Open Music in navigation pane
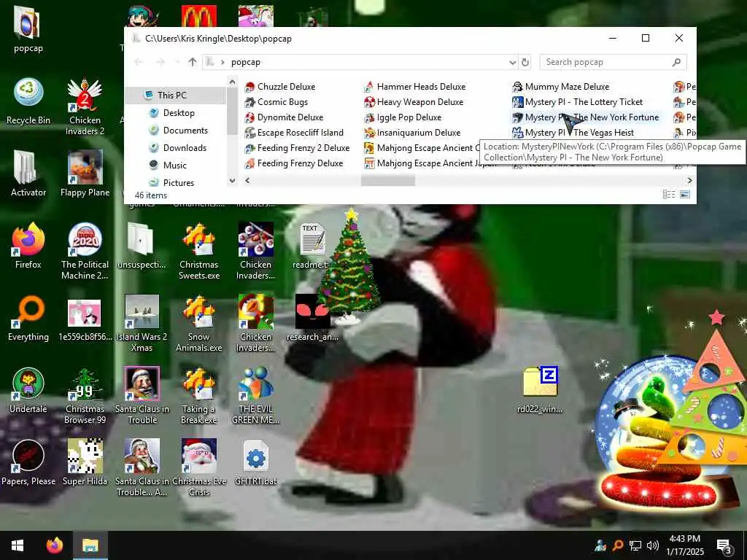 point(175,166)
